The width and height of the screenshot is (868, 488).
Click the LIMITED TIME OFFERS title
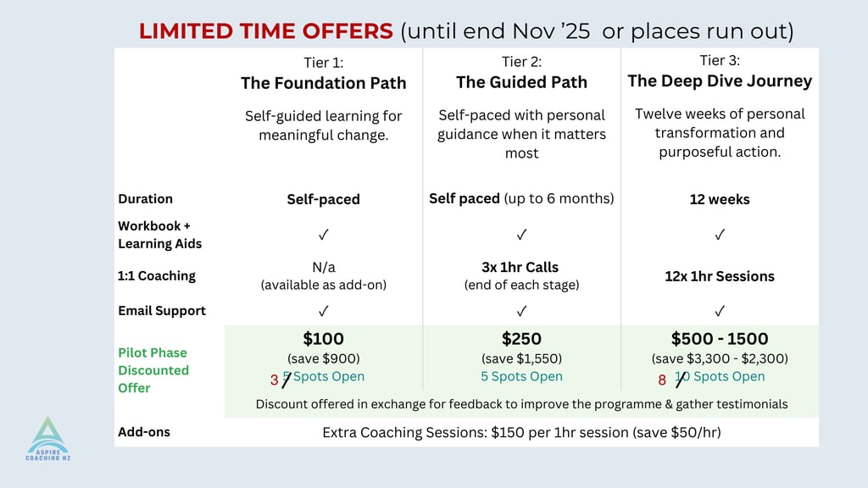[265, 31]
